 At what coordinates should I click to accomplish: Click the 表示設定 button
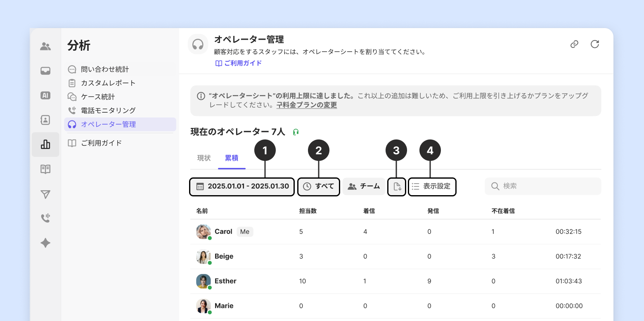(432, 186)
